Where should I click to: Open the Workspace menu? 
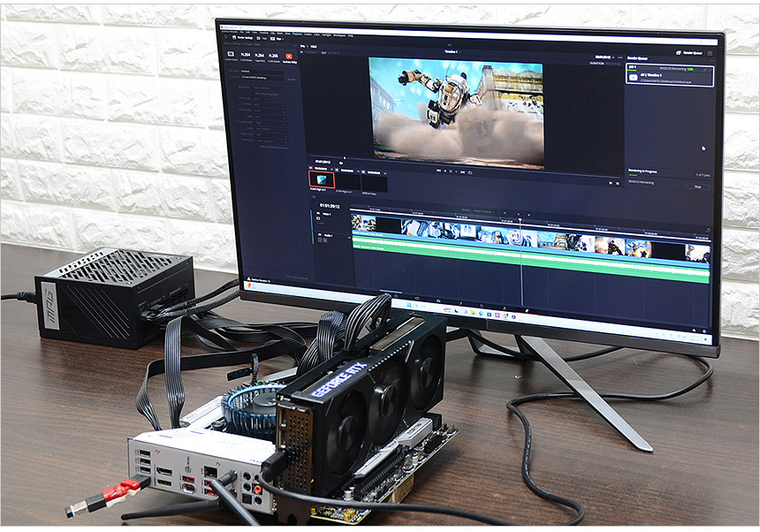coord(339,35)
